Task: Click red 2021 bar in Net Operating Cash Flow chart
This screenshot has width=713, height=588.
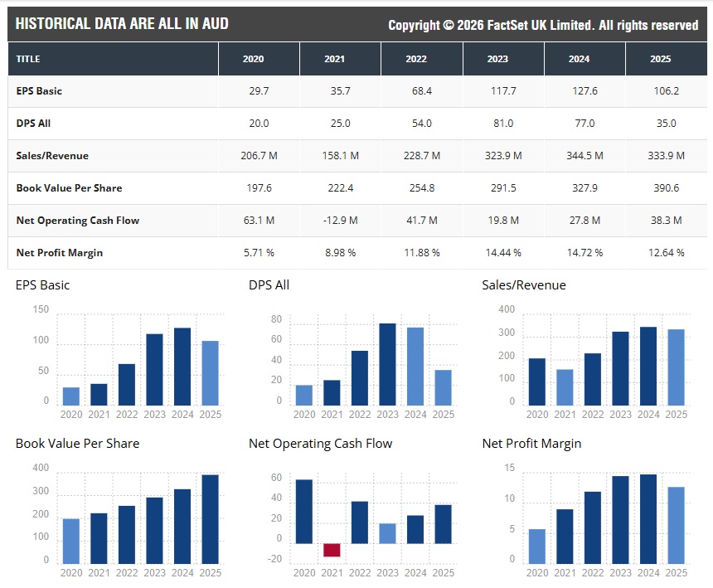Action: point(332,550)
